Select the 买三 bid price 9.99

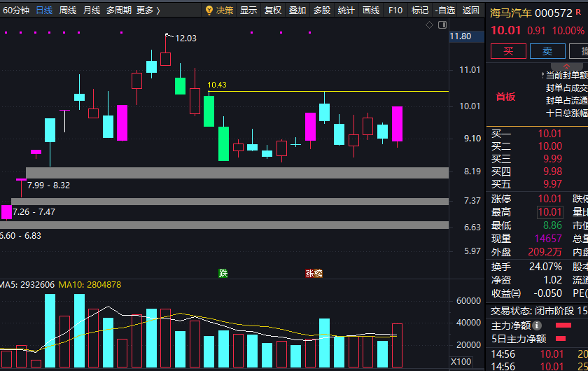pos(553,159)
